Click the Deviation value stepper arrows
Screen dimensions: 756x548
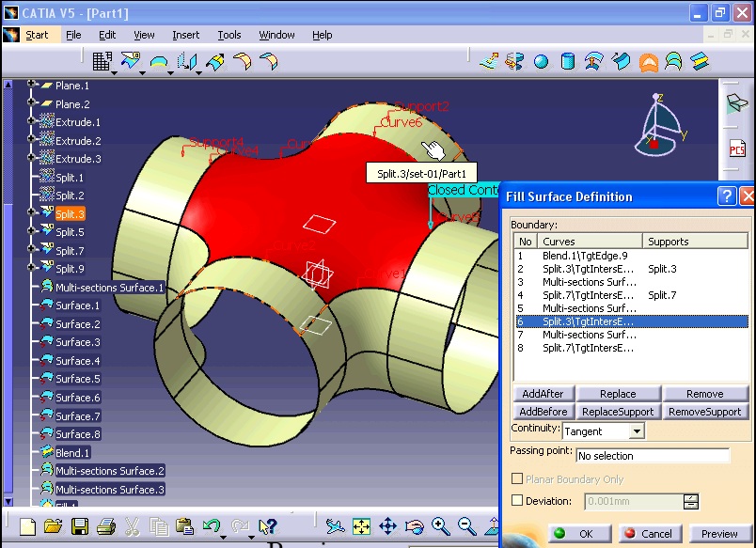691,501
